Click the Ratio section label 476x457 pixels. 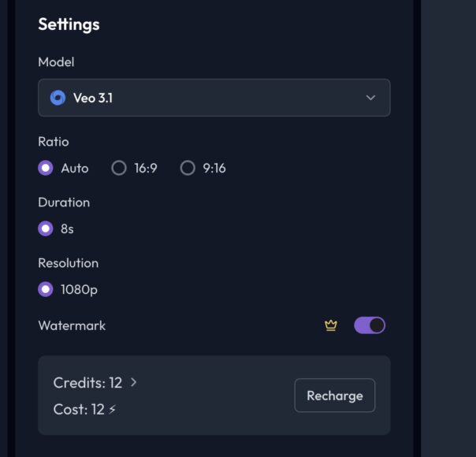pyautogui.click(x=54, y=142)
